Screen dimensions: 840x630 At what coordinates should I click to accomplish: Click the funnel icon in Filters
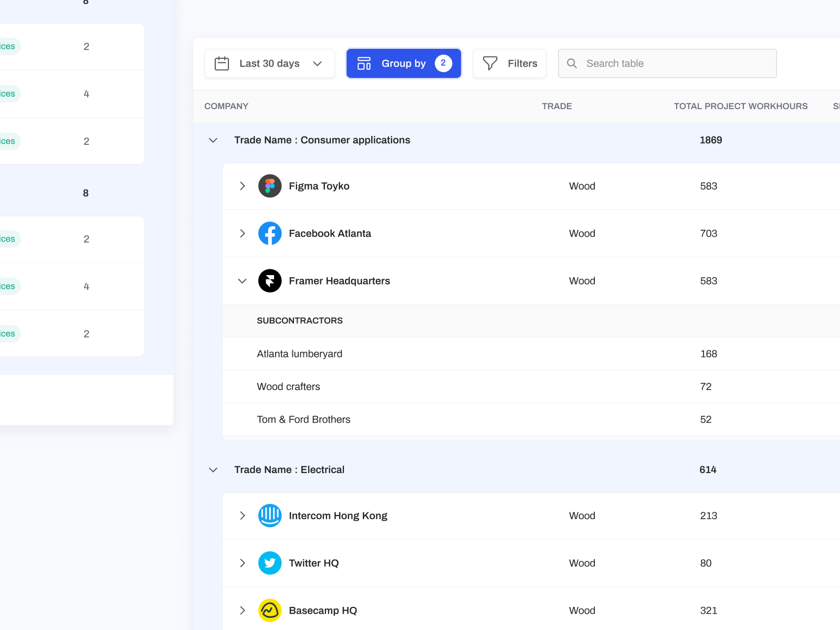[x=490, y=64]
